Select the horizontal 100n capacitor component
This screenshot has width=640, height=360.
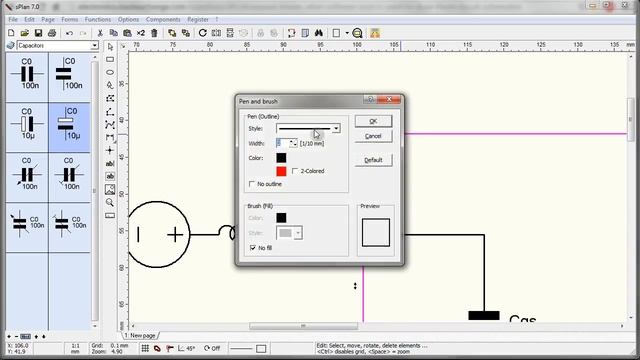click(27, 77)
